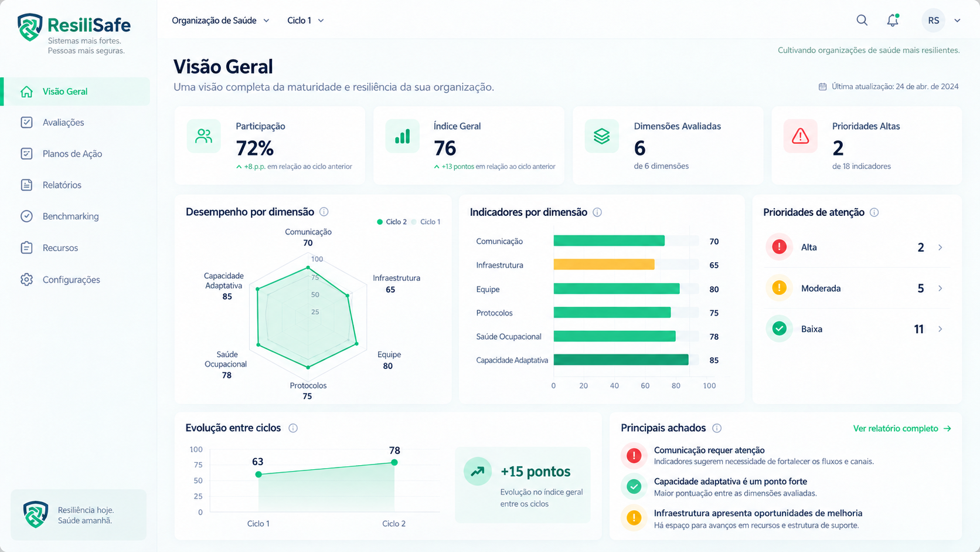Click the yellow Infraestrutura bar

604,265
